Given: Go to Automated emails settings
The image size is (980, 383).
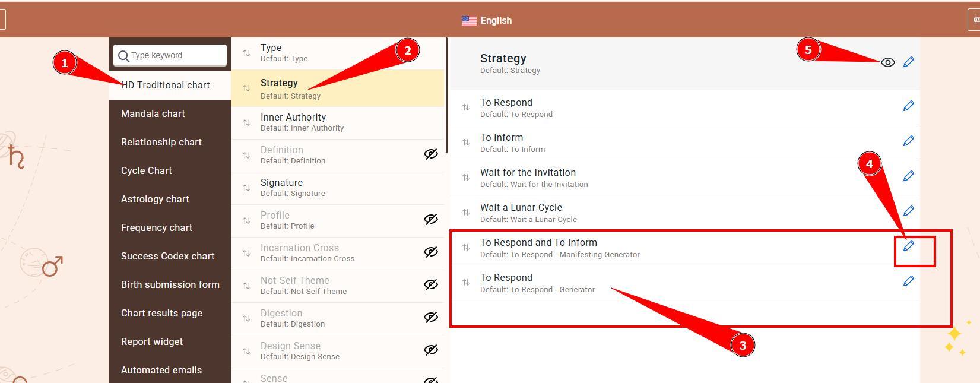Looking at the screenshot, I should (x=161, y=371).
